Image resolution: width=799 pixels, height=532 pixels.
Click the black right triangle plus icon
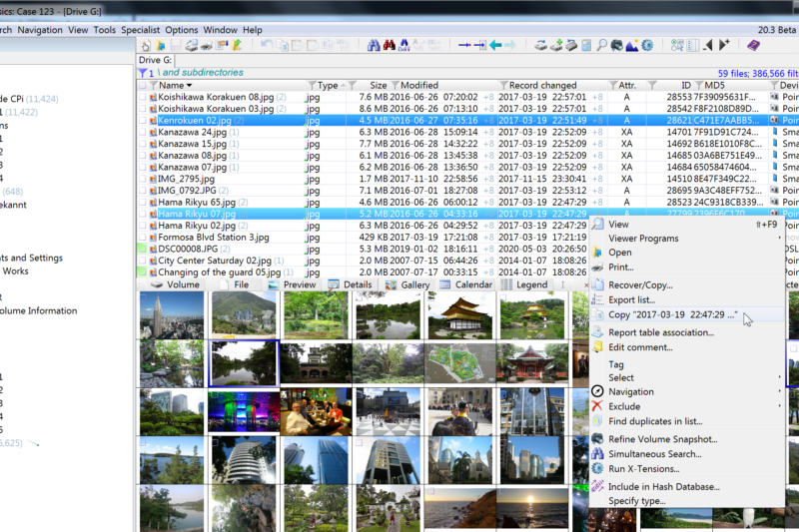(x=723, y=45)
